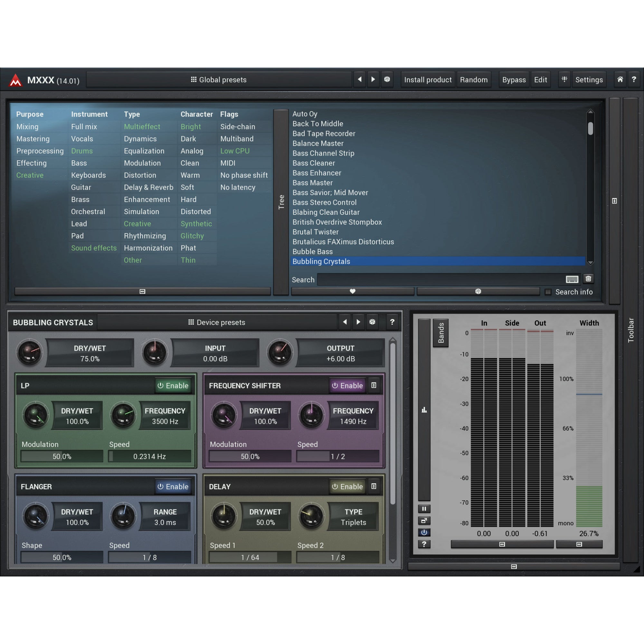The height and width of the screenshot is (644, 644).
Task: Toggle the meters power button
Action: tap(424, 532)
